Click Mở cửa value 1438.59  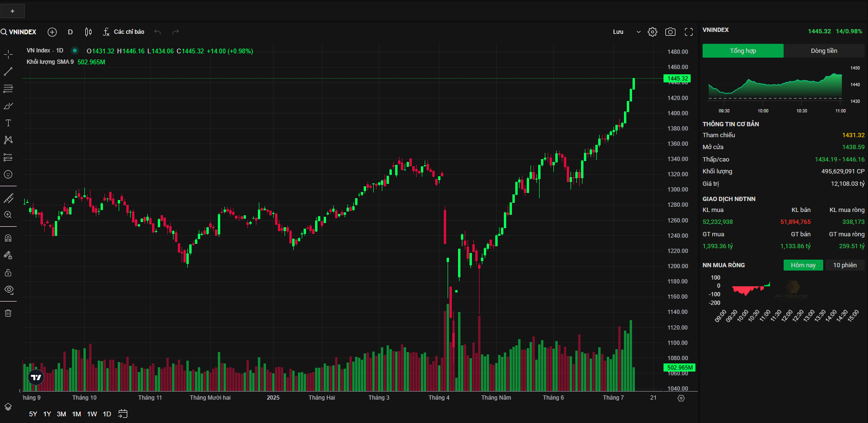tap(853, 147)
